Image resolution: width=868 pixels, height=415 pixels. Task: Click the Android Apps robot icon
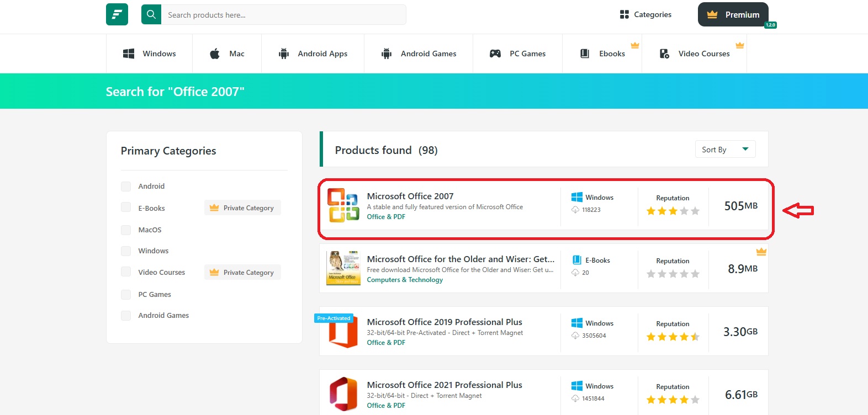(x=284, y=54)
